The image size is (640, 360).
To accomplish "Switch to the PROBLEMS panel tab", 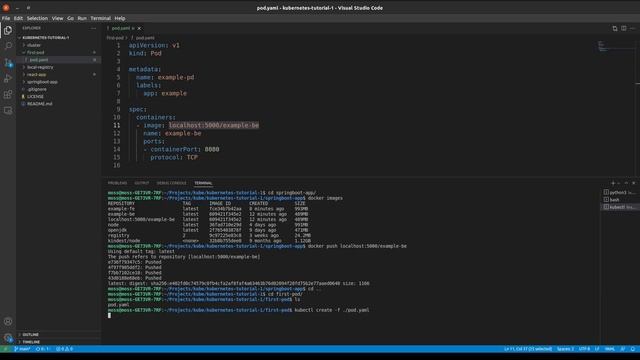I will point(118,183).
